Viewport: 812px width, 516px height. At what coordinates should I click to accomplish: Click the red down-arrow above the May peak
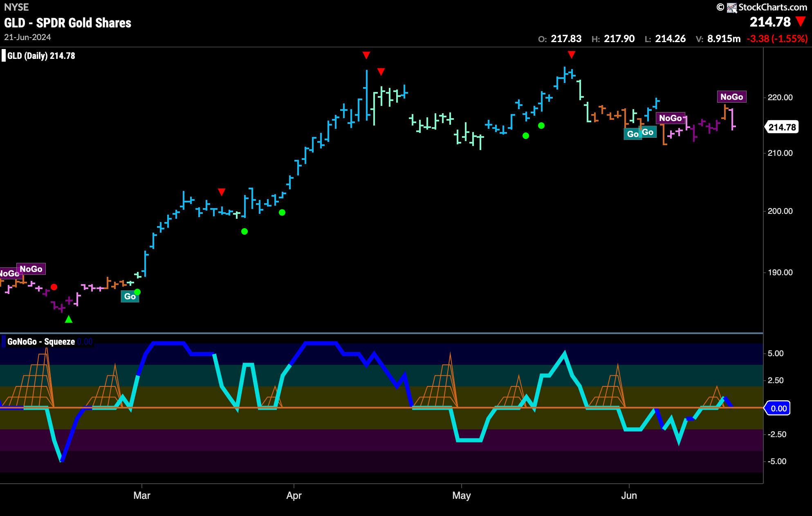572,54
